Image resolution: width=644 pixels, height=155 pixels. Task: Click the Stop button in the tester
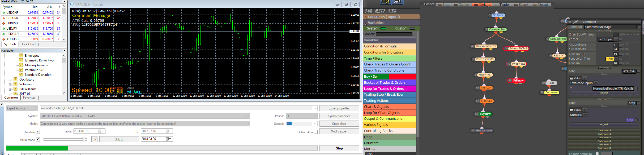[x=339, y=148]
